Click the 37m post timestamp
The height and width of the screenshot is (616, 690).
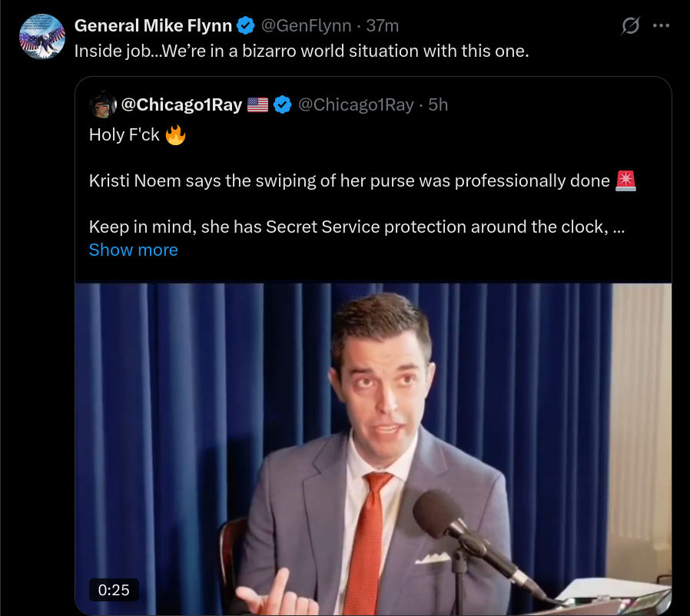383,25
